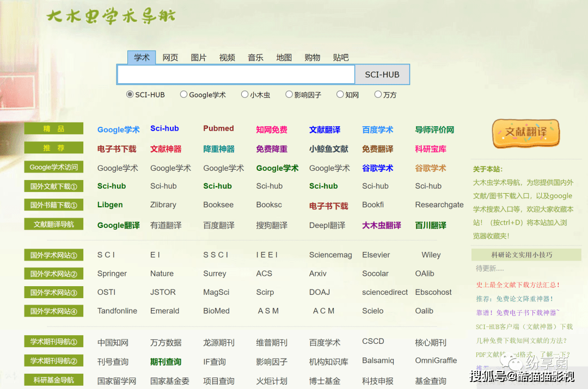
Task: Click the 中国知网 journal link
Action: 113,343
